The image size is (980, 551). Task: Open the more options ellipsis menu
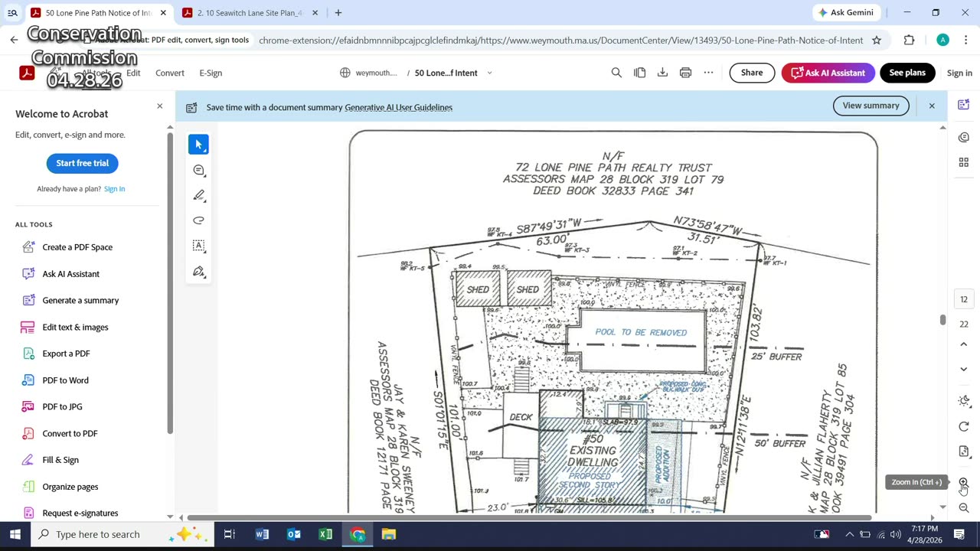(708, 73)
